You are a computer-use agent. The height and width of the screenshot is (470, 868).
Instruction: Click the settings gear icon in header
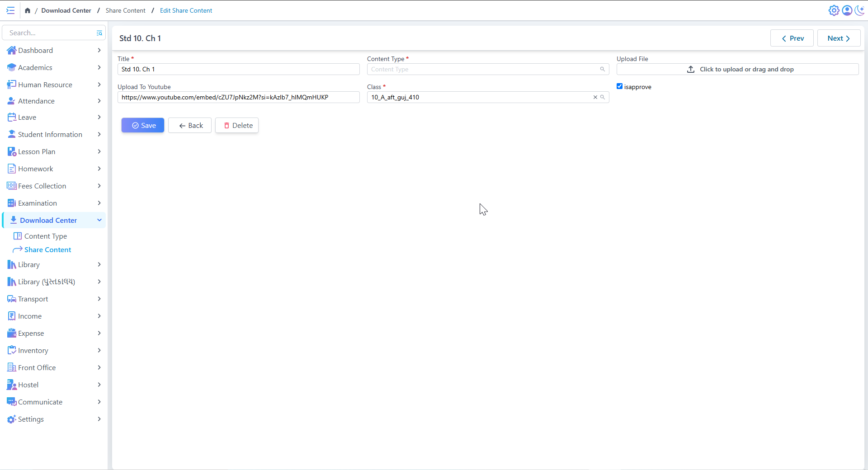(x=834, y=10)
